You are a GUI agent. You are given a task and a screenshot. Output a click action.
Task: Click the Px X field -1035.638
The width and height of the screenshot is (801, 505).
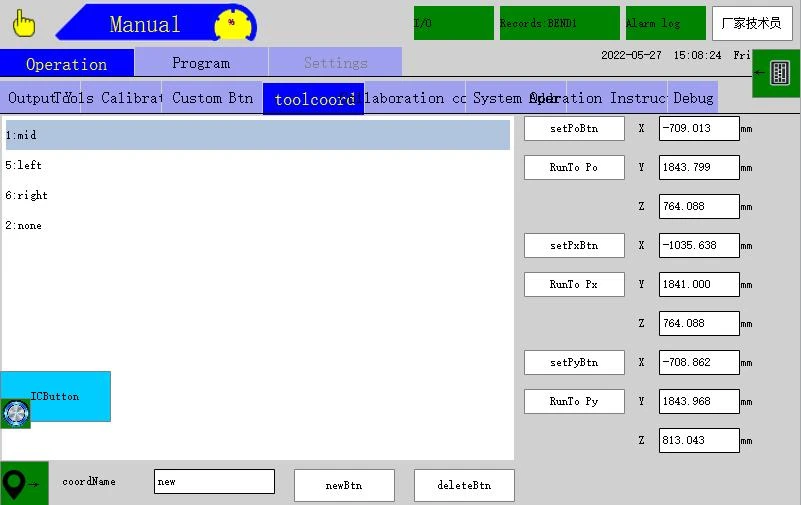(699, 245)
